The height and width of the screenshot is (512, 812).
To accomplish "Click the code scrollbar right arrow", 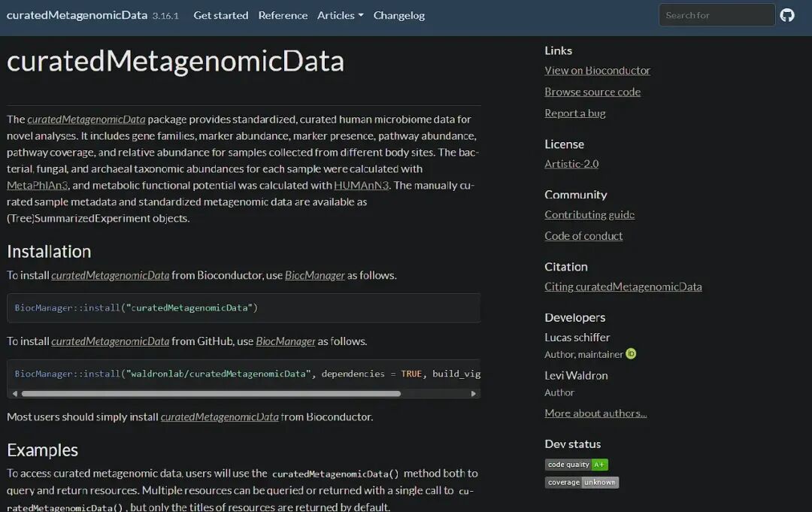I will pos(474,393).
